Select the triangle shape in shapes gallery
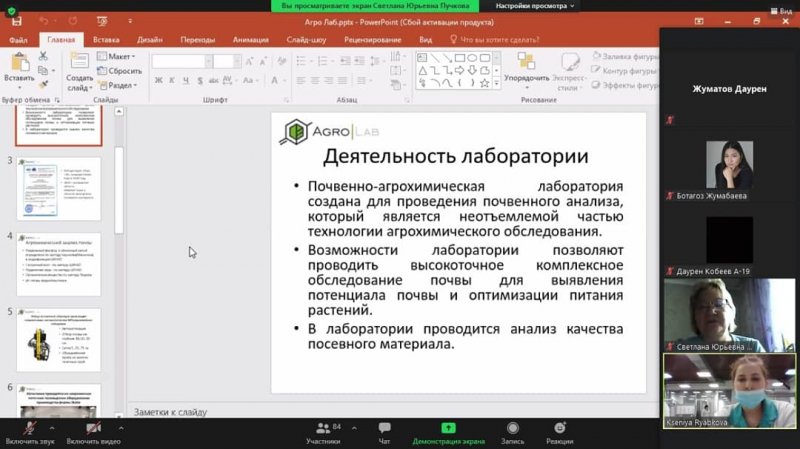800x449 pixels. point(422,70)
